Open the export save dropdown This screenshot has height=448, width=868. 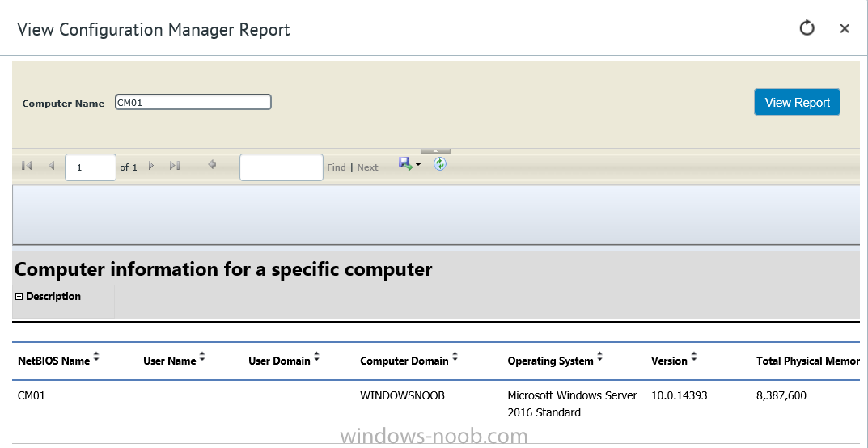(409, 163)
